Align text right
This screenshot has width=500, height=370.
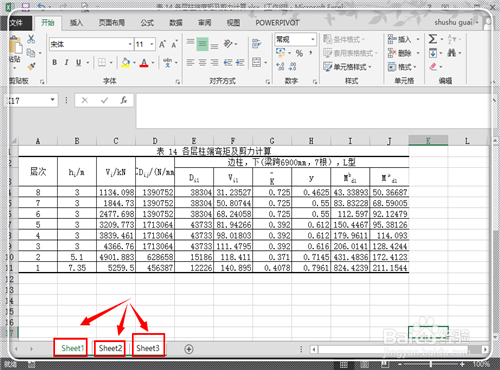tap(215, 62)
